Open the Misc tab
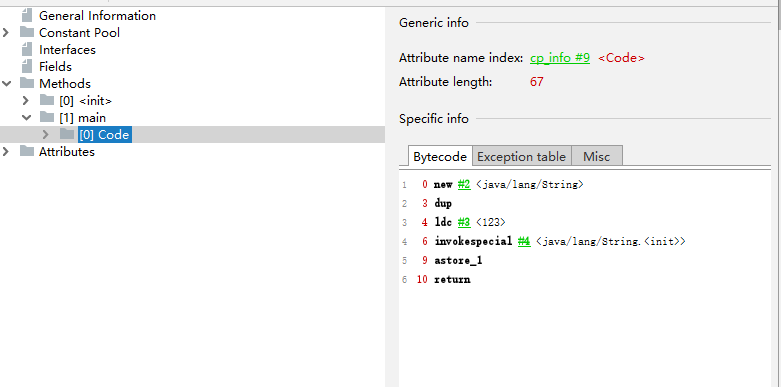This screenshot has height=387, width=781. (x=597, y=156)
